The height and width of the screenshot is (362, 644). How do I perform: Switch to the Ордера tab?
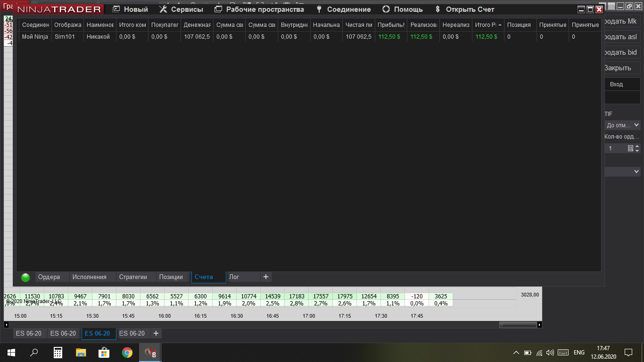(52, 277)
